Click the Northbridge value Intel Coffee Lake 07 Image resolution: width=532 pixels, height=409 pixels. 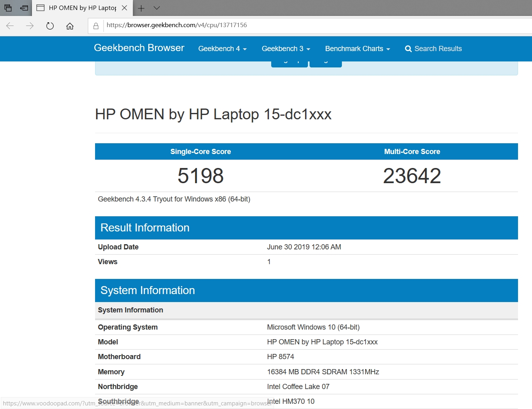[x=298, y=387]
